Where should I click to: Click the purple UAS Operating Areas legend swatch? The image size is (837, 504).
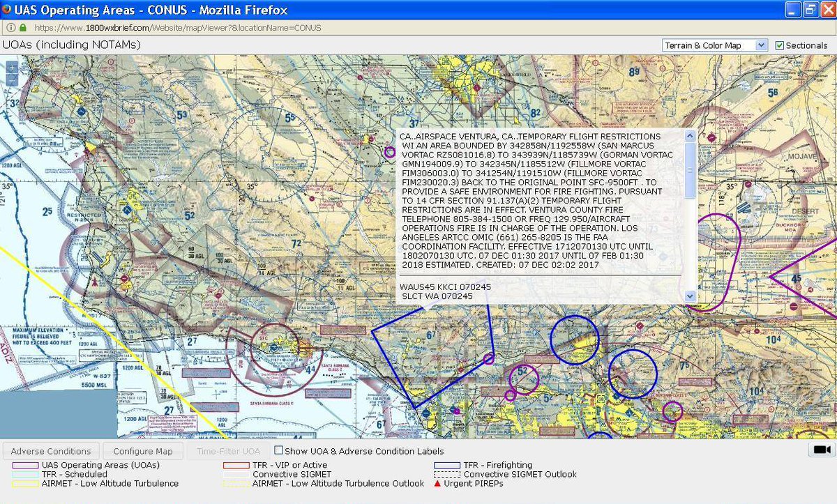(x=25, y=465)
